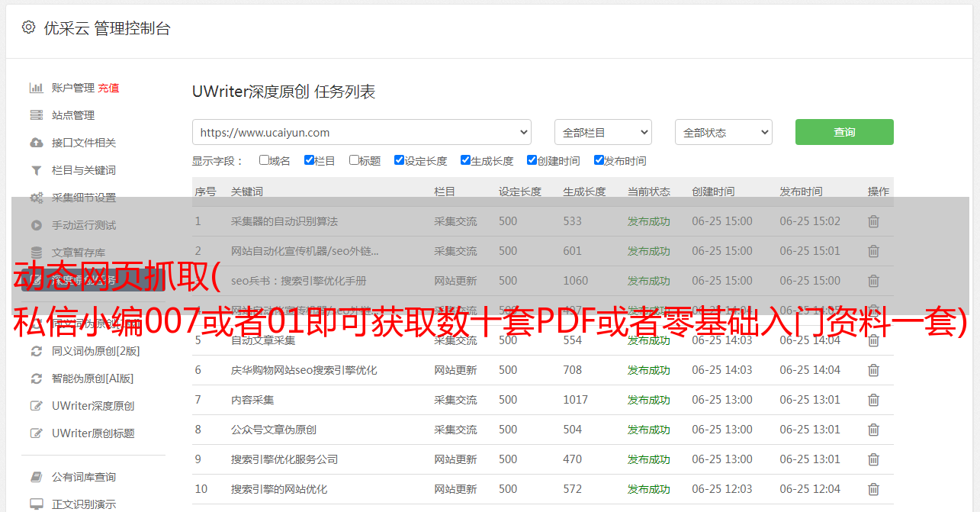Click the generated length value 1017
Image resolution: width=980 pixels, height=512 pixels.
coord(576,400)
